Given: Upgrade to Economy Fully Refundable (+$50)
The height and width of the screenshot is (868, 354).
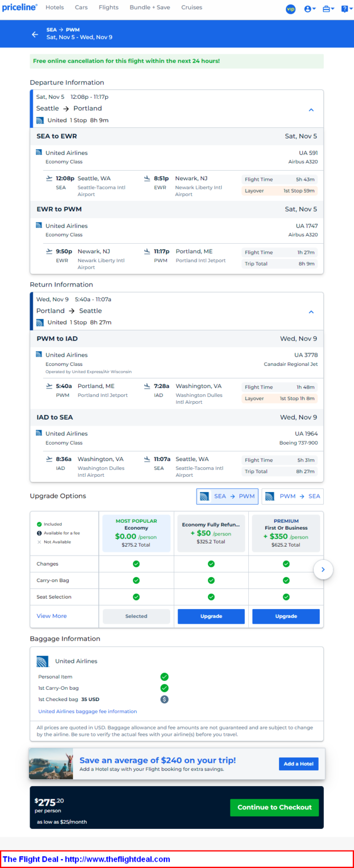Looking at the screenshot, I should tap(211, 616).
